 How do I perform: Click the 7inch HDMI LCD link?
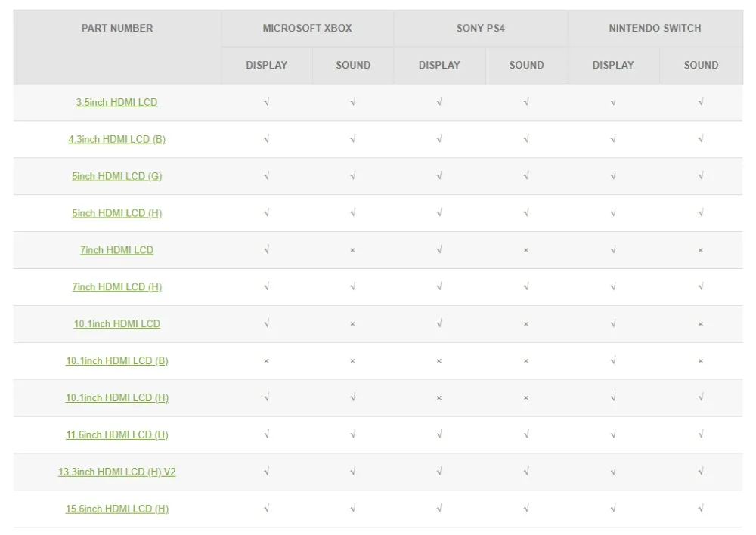coord(116,250)
